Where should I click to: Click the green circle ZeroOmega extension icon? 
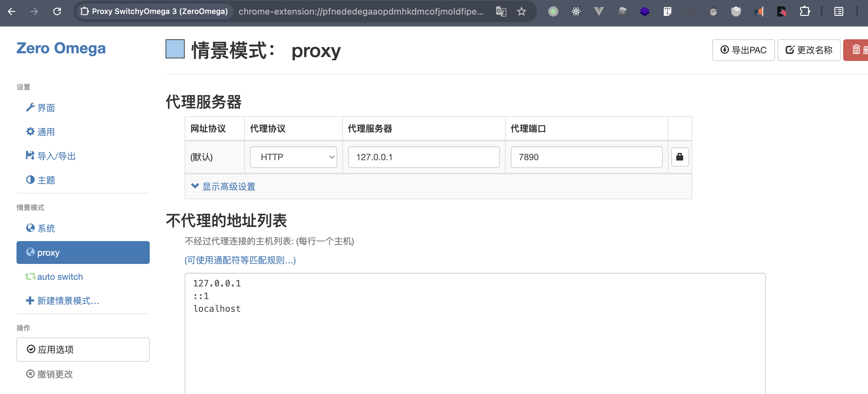pyautogui.click(x=553, y=11)
